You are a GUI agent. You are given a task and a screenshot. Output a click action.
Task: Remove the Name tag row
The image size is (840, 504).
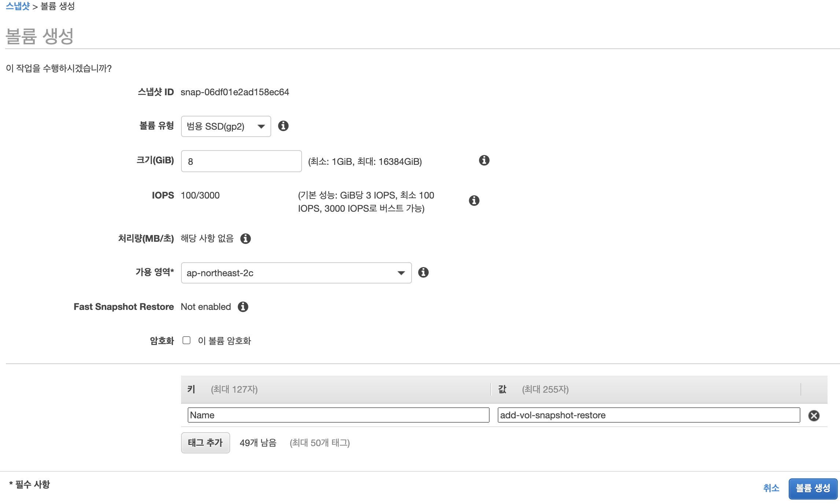(x=814, y=415)
